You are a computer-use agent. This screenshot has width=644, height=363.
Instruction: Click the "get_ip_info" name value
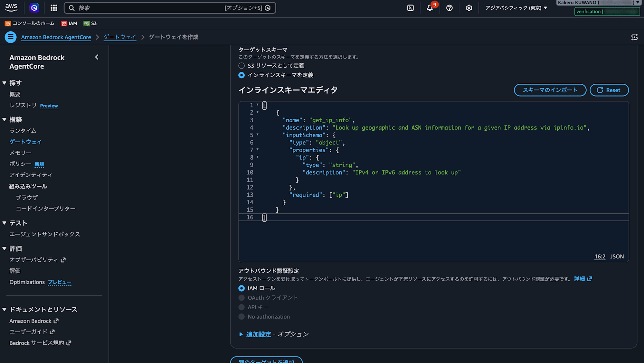click(330, 120)
